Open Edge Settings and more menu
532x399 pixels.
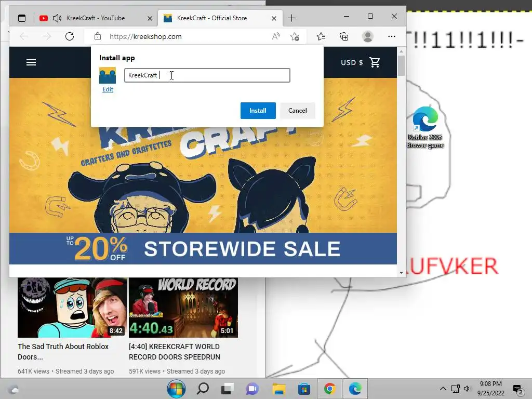[x=392, y=36]
